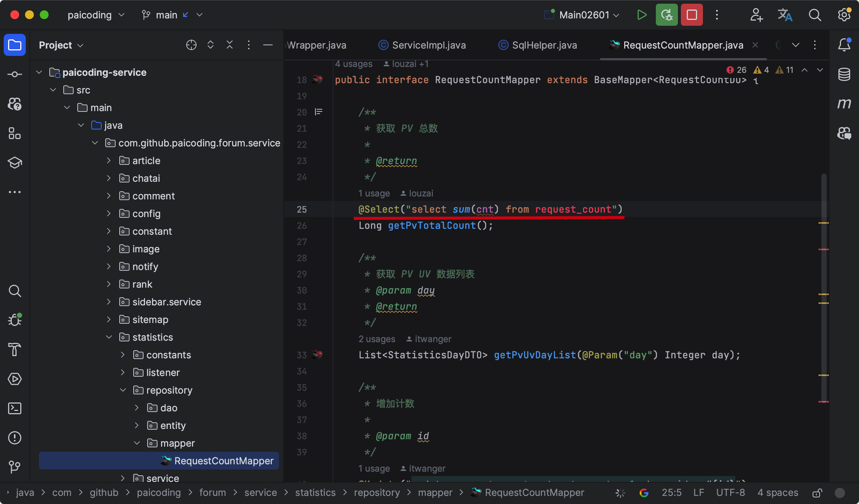Click the green Run button

[641, 15]
